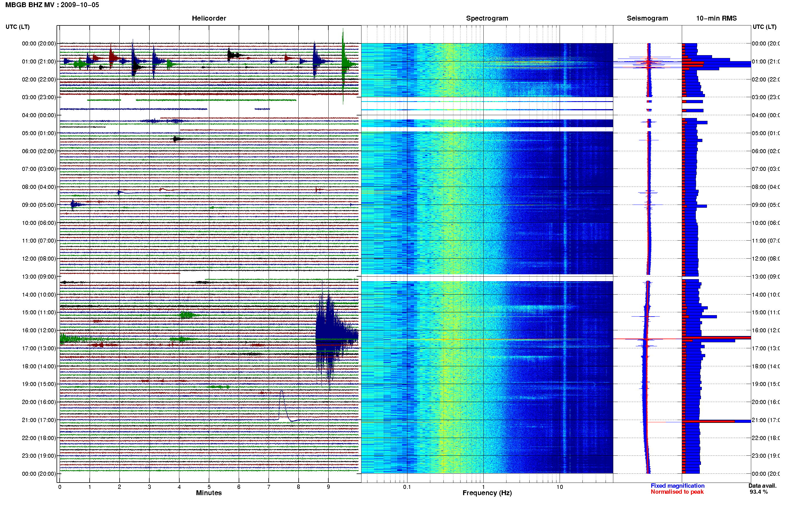Click the "16:00 (12:00)" helicorder time label
This screenshot has width=812, height=508.
click(39, 330)
